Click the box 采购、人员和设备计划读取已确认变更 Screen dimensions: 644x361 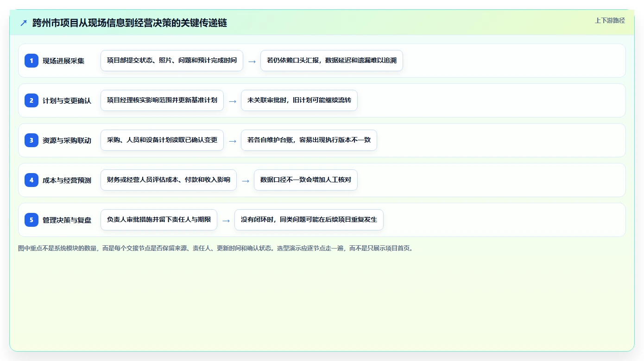click(x=162, y=140)
